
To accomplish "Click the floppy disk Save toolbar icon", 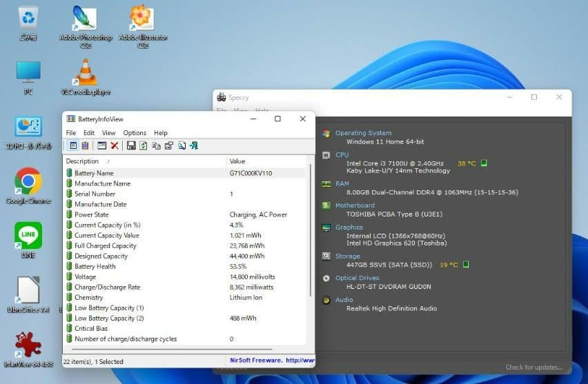I will click(x=131, y=145).
